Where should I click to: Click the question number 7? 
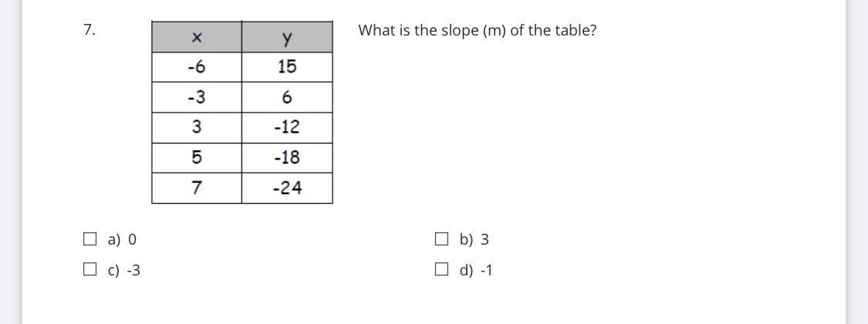click(x=90, y=30)
